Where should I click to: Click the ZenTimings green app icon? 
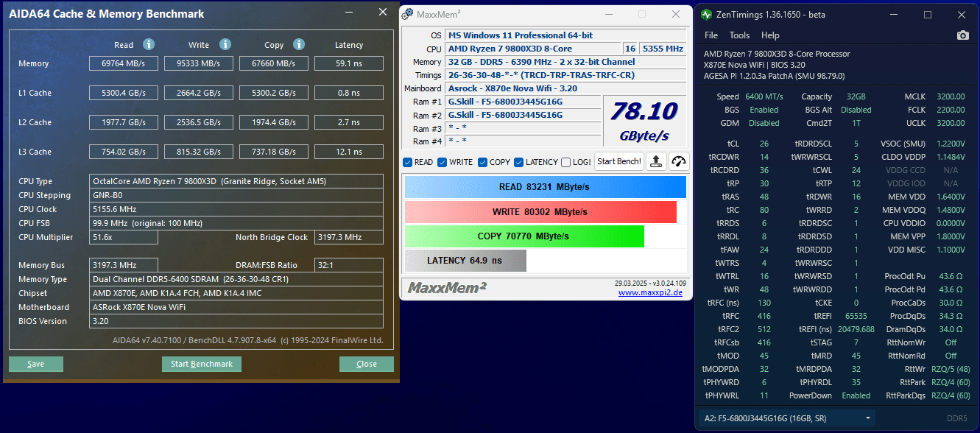pos(707,15)
